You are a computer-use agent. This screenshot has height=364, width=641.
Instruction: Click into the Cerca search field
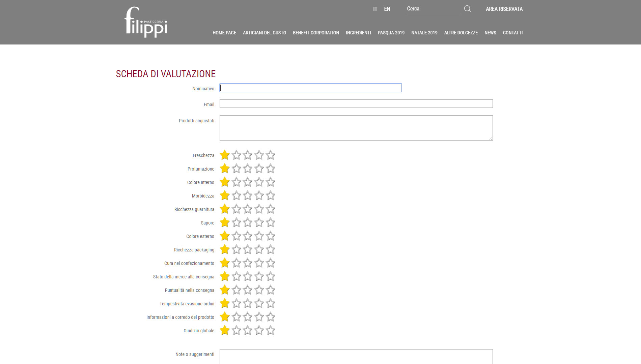click(433, 9)
